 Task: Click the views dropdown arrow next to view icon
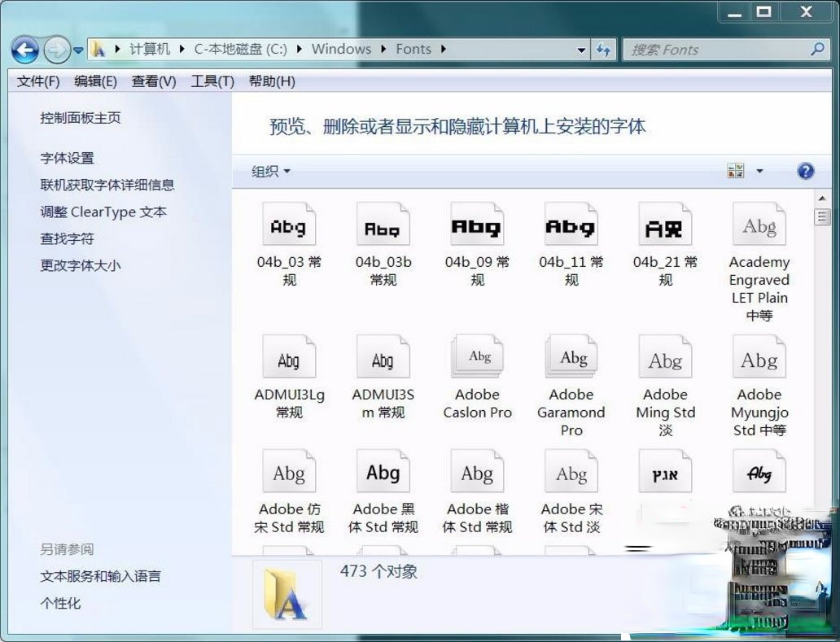[x=759, y=170]
